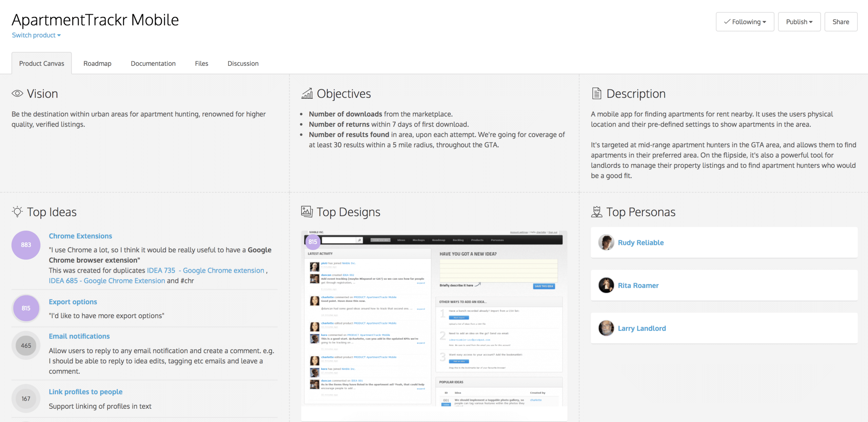Click the 'A mobile app for finding apartments' paragraph

pos(712,119)
